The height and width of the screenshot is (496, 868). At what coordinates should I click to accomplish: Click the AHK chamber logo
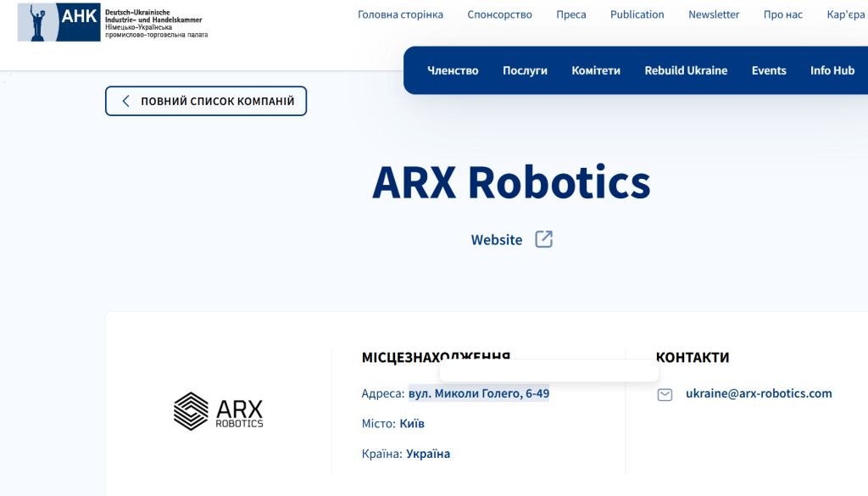pyautogui.click(x=112, y=23)
